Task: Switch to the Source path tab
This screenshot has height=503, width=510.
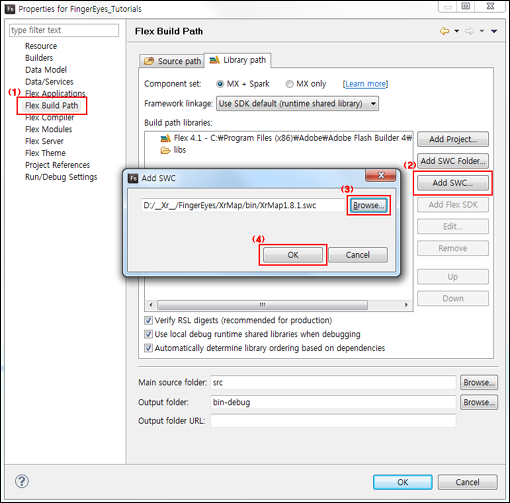Action: pyautogui.click(x=172, y=61)
